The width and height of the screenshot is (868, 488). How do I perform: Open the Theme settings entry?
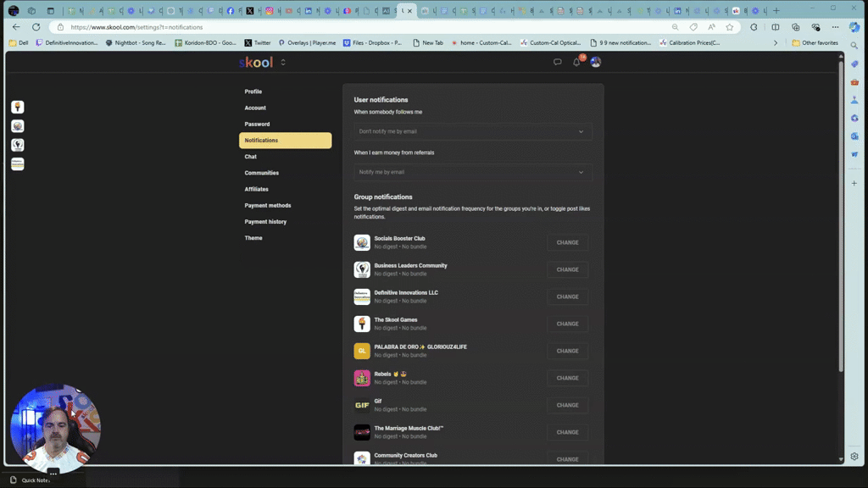pos(253,238)
